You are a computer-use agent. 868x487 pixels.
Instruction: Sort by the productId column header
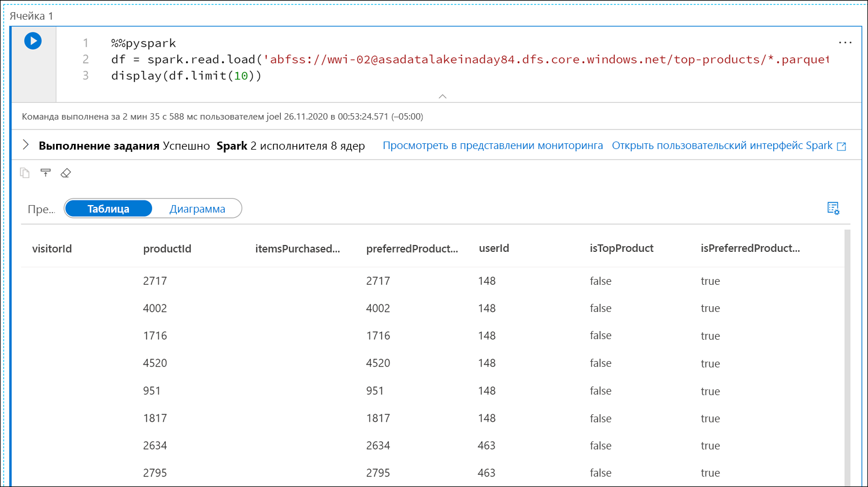pos(167,249)
